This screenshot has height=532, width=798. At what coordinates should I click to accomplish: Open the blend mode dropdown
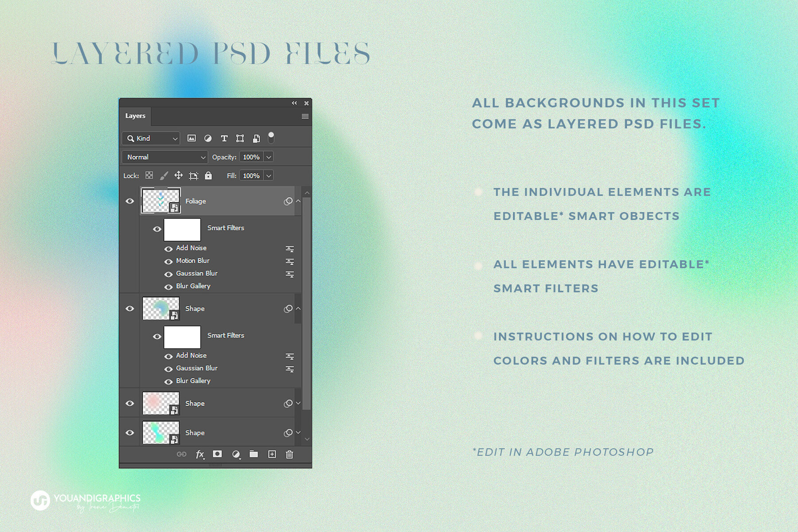(x=164, y=157)
